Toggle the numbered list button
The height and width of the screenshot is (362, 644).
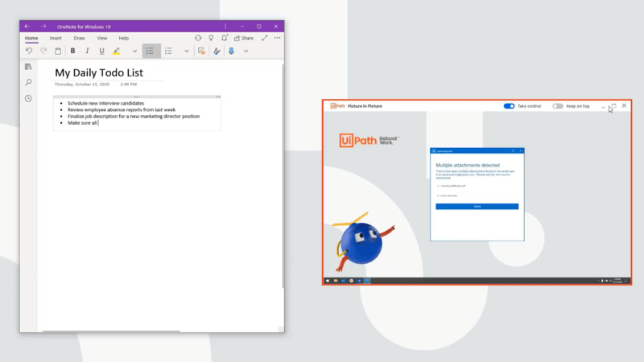(168, 51)
